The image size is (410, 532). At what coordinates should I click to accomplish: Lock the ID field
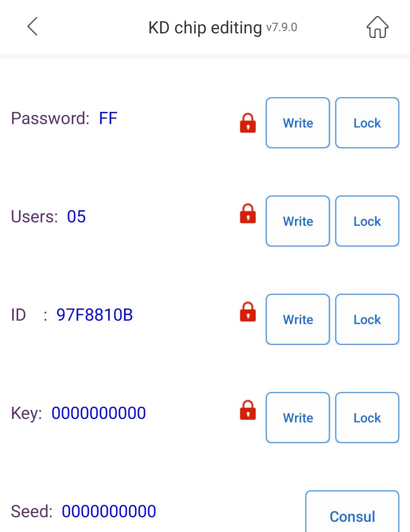367,320
